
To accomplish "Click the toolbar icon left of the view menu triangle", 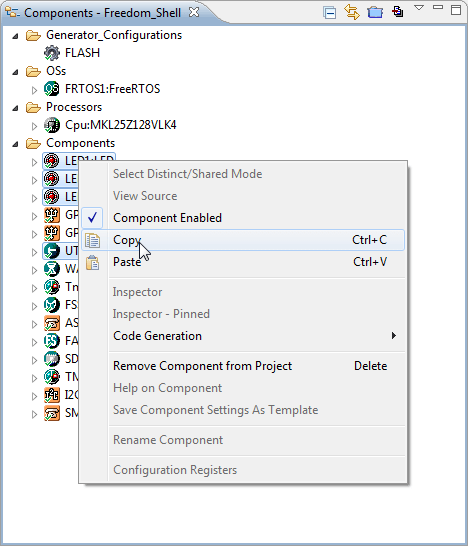I will pos(397,12).
